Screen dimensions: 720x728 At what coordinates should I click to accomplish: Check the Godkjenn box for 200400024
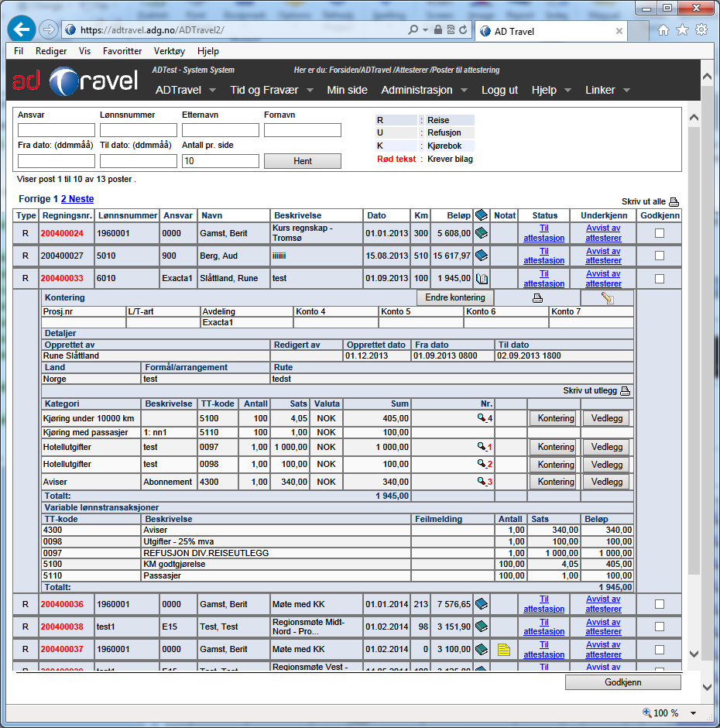click(660, 234)
